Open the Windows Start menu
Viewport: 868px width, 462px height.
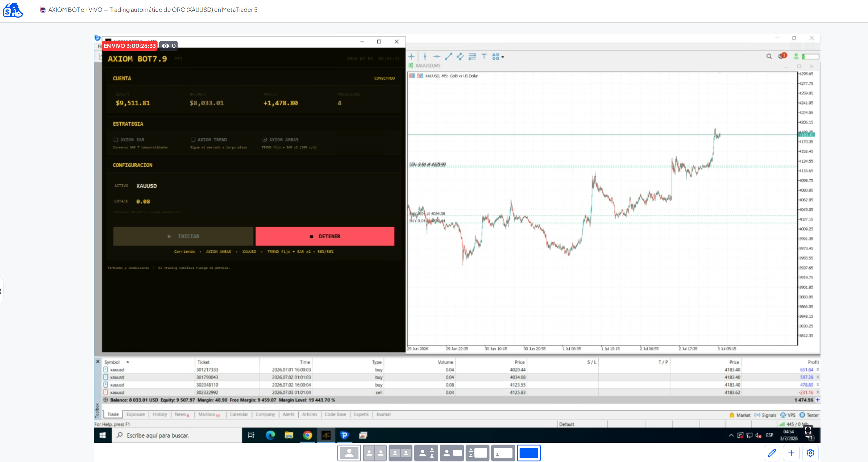click(x=103, y=435)
